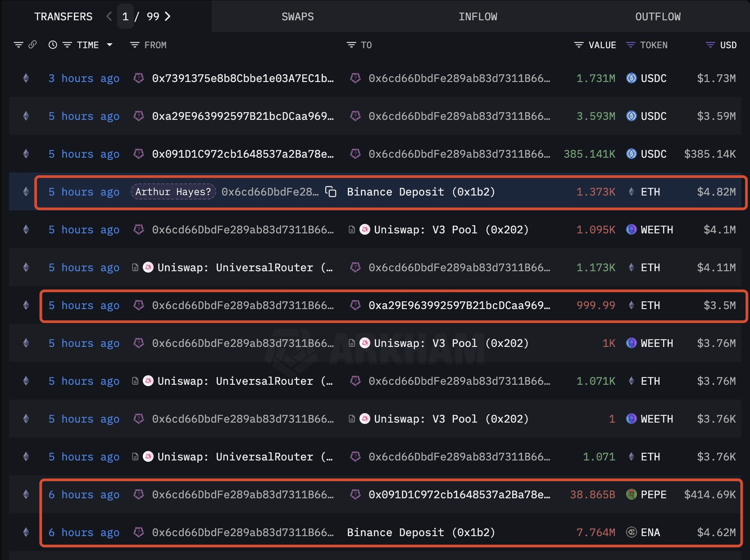Go to previous transfers page arrow
This screenshot has height=560, width=750.
[x=109, y=17]
